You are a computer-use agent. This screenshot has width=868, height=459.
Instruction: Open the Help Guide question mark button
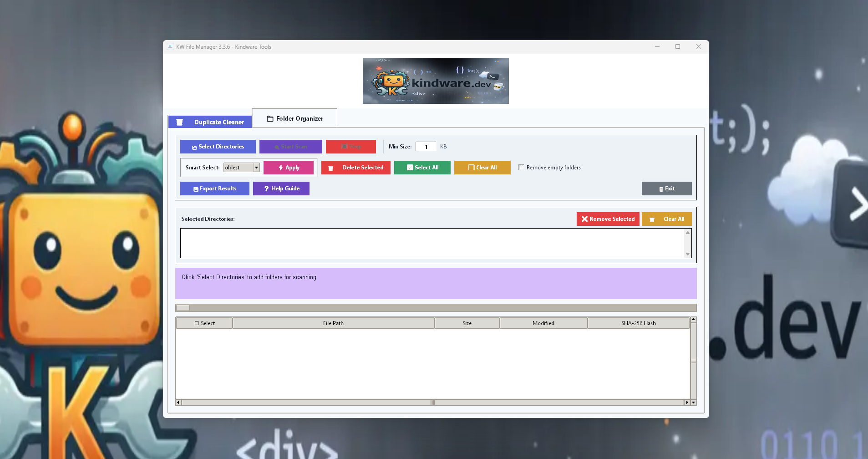point(281,189)
